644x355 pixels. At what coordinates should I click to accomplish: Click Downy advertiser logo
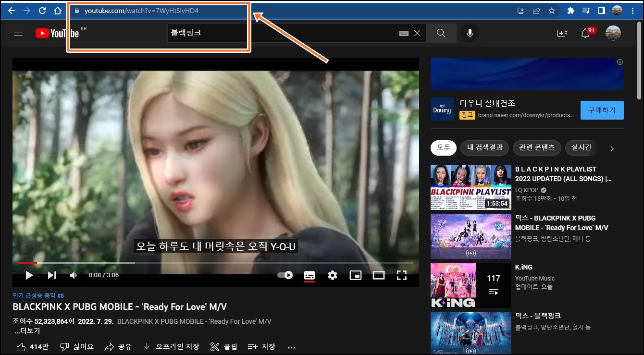click(442, 110)
